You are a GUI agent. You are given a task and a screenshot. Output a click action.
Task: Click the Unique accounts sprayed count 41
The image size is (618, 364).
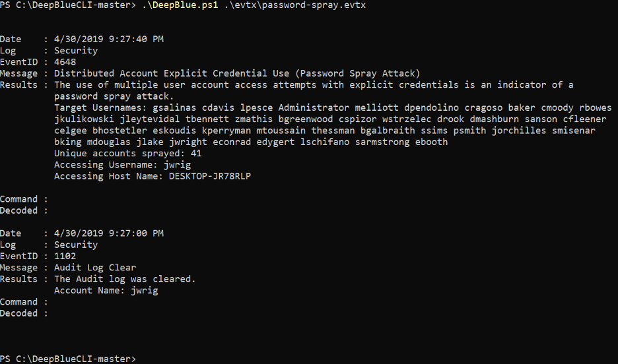coord(196,153)
